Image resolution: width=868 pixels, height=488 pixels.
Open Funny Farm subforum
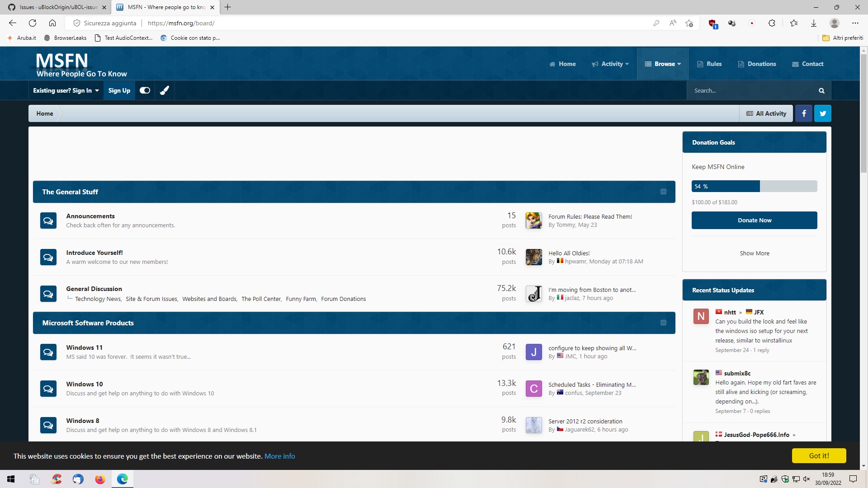tap(301, 299)
